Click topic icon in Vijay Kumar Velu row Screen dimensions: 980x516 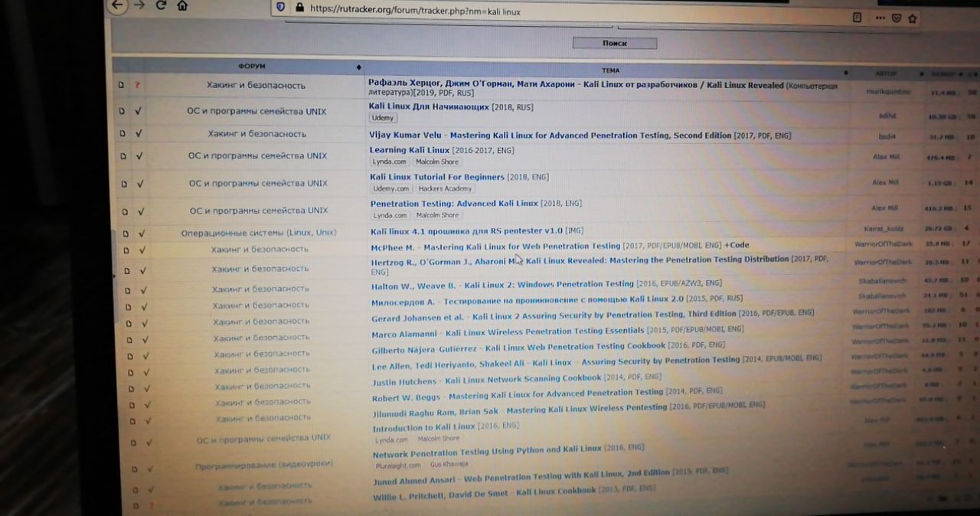[x=122, y=133]
